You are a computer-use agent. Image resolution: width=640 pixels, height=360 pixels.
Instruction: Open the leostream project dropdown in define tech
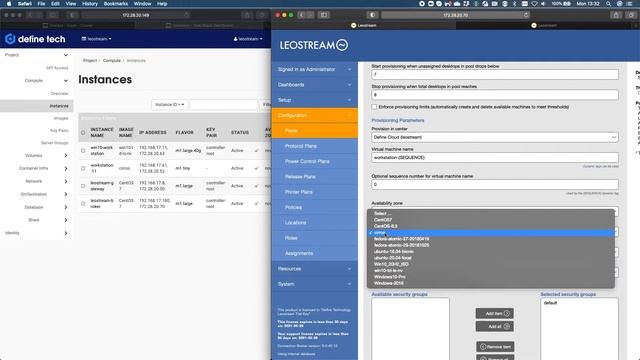coord(96,39)
